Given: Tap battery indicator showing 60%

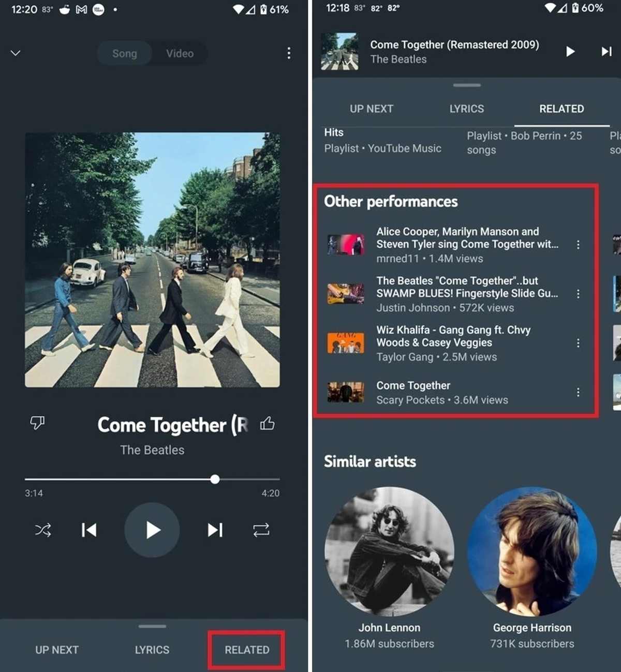Looking at the screenshot, I should tap(587, 8).
